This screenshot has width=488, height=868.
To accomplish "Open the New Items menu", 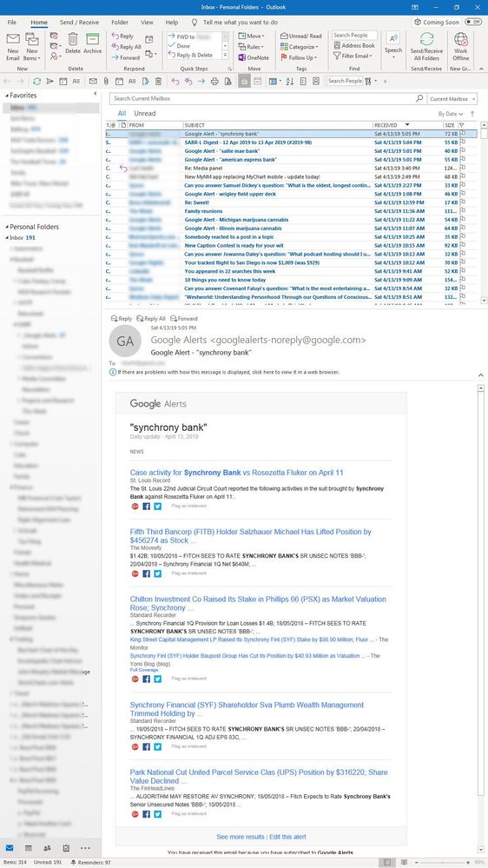I will [31, 47].
